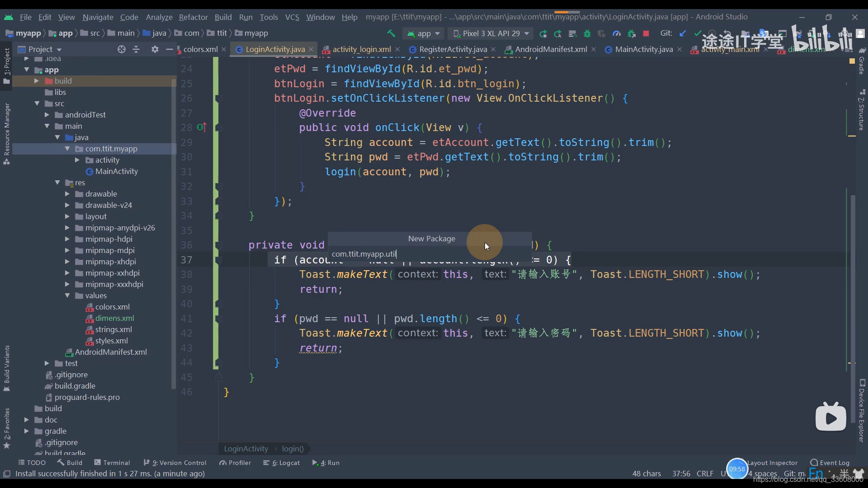This screenshot has height=488, width=868.
Task: Open Project panel gear settings icon
Action: pyautogui.click(x=155, y=49)
